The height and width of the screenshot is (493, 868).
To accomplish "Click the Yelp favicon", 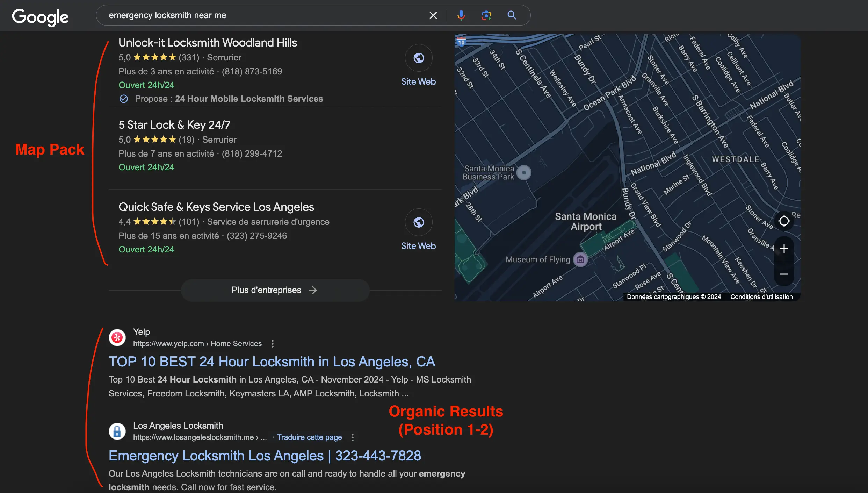I will pyautogui.click(x=117, y=337).
